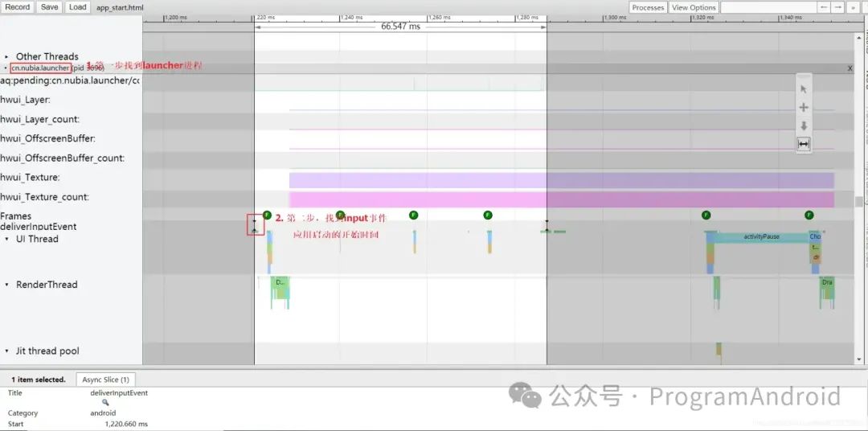Screen dimensions: 868x431
Task: Click the magnifier icon under deliverInputEvent title
Action: point(106,403)
